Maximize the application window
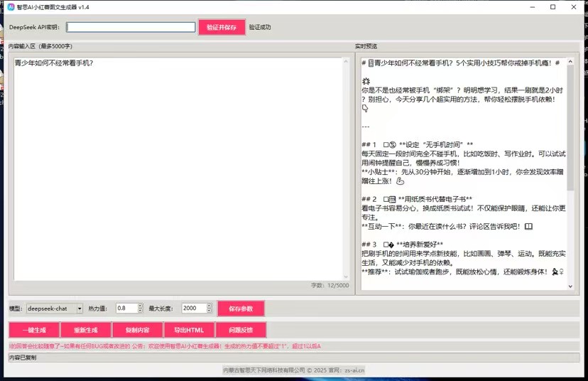This screenshot has width=588, height=381. 552,7
